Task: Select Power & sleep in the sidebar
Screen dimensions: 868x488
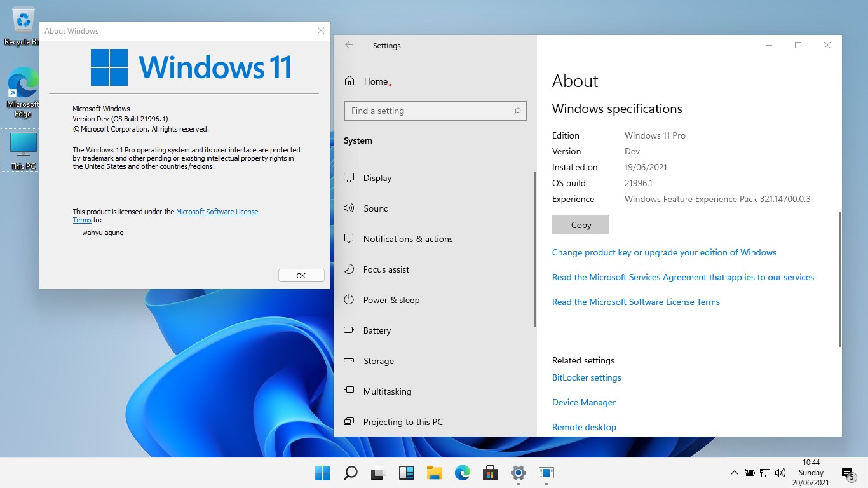Action: (x=434, y=300)
